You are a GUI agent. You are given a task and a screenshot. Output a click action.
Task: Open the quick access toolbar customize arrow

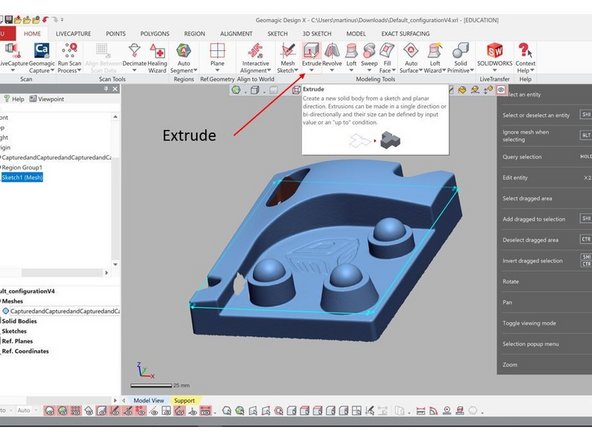(x=62, y=20)
